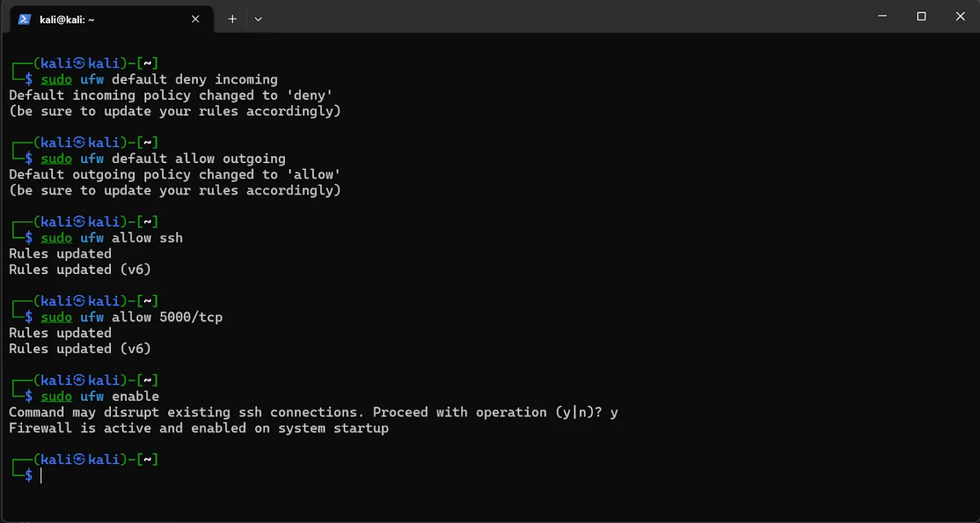
Task: Select the Firewall is active confirmation line
Action: 199,428
